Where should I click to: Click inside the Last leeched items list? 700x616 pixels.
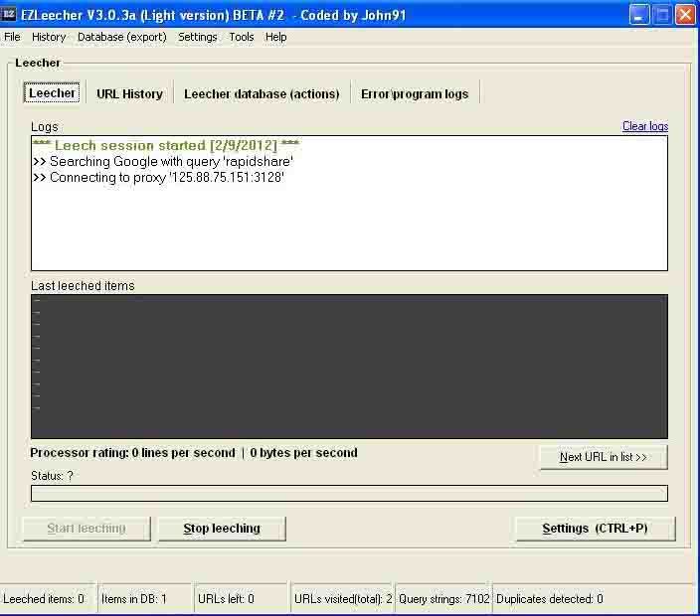pos(350,367)
